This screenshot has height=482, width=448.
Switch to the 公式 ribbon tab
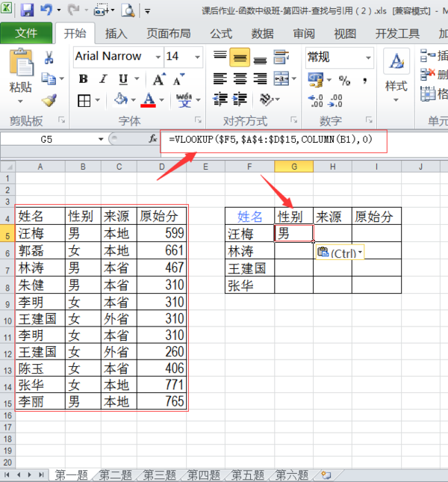pos(221,34)
